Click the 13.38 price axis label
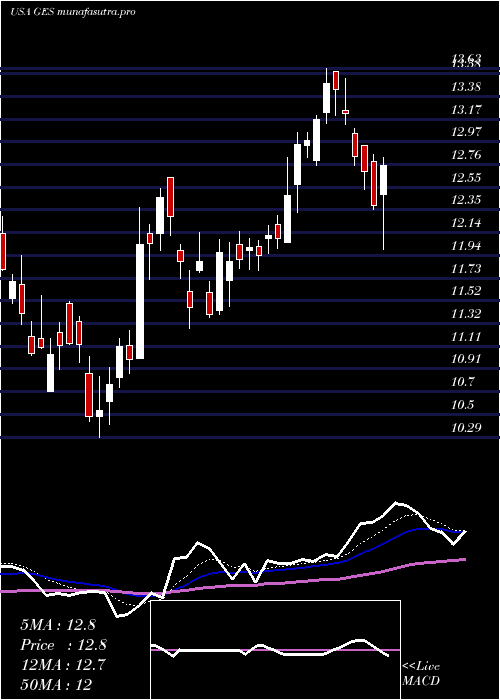Viewport: 500px width, 700px height. [x=466, y=86]
